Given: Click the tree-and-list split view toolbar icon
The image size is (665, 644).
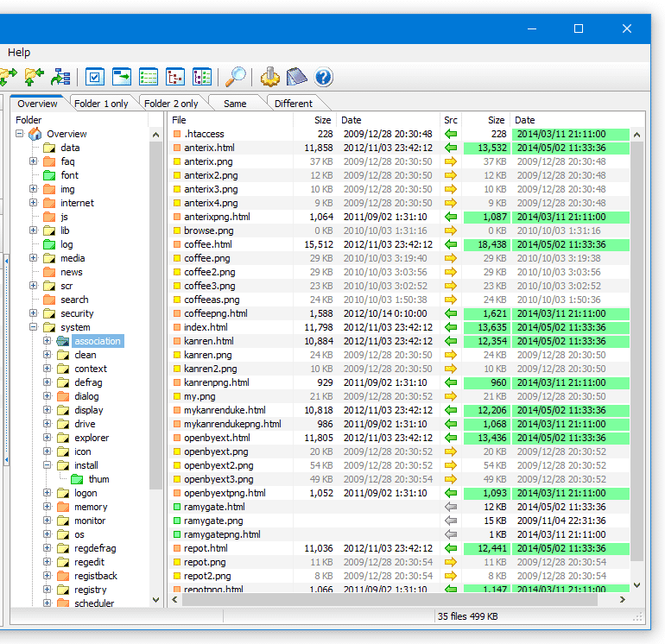Looking at the screenshot, I should tap(202, 77).
